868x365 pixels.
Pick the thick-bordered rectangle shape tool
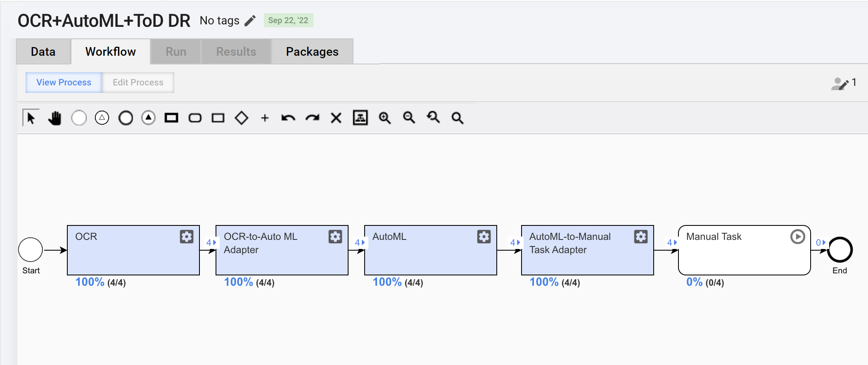coord(171,118)
